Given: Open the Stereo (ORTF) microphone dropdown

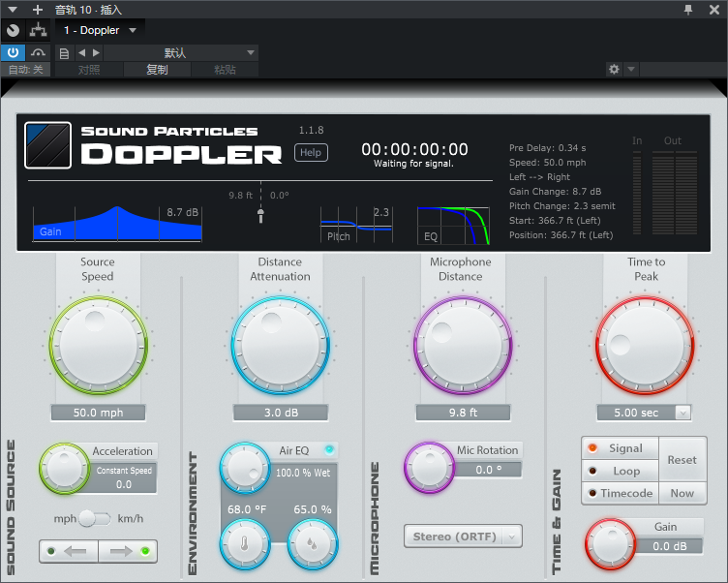Looking at the screenshot, I should (x=463, y=537).
